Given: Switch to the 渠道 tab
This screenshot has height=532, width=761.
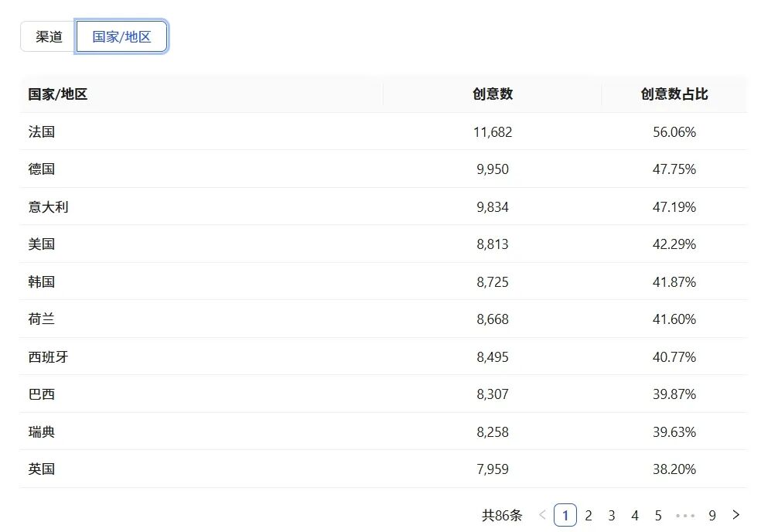Looking at the screenshot, I should (49, 36).
